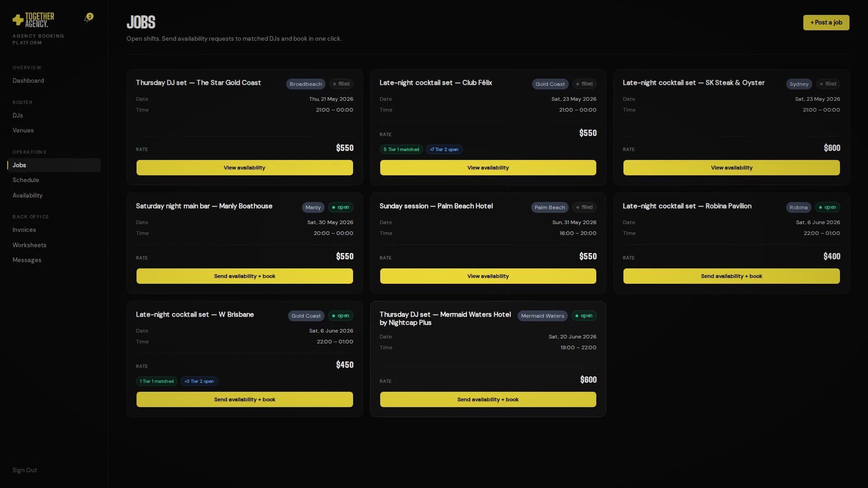Click the JOBS page heading
Viewport: 868px width, 488px height.
pyautogui.click(x=141, y=22)
